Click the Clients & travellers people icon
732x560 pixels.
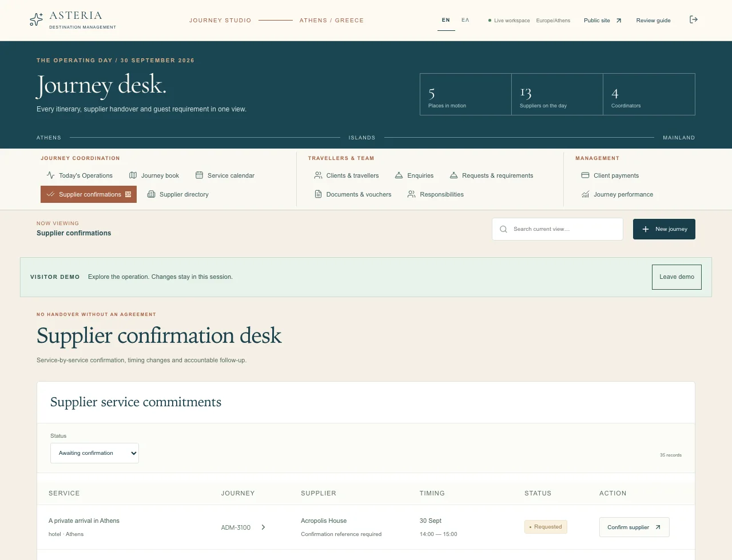tap(318, 175)
